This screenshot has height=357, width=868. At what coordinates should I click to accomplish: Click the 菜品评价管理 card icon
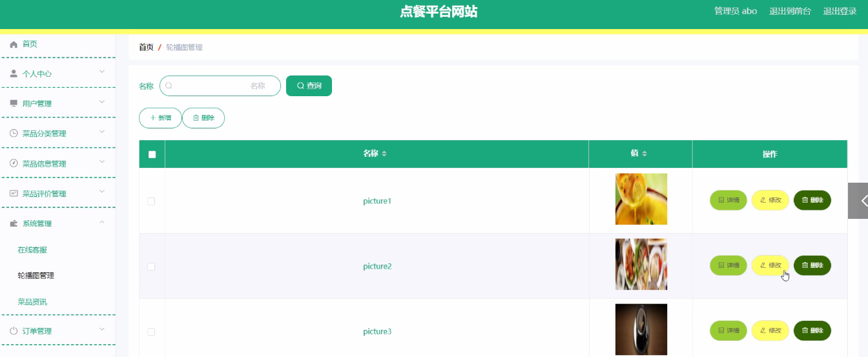(14, 194)
